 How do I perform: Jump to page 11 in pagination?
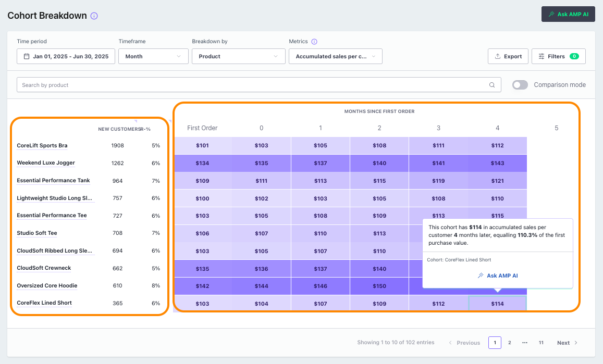(542, 343)
